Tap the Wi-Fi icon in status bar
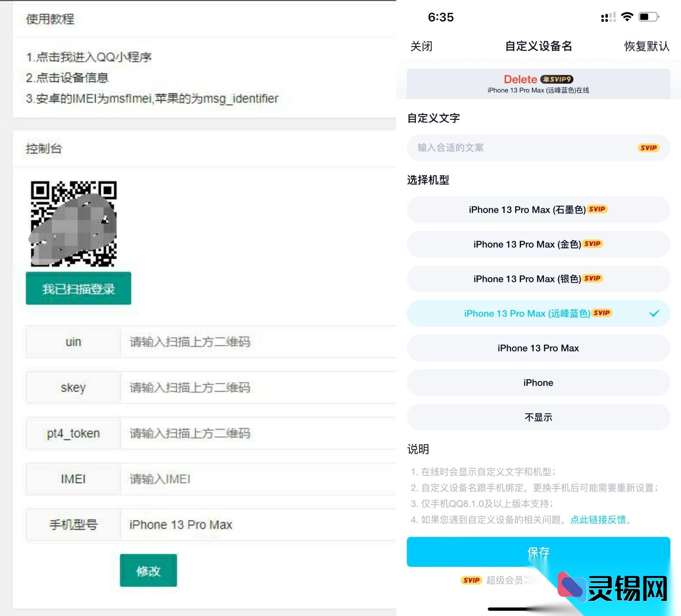 point(626,16)
